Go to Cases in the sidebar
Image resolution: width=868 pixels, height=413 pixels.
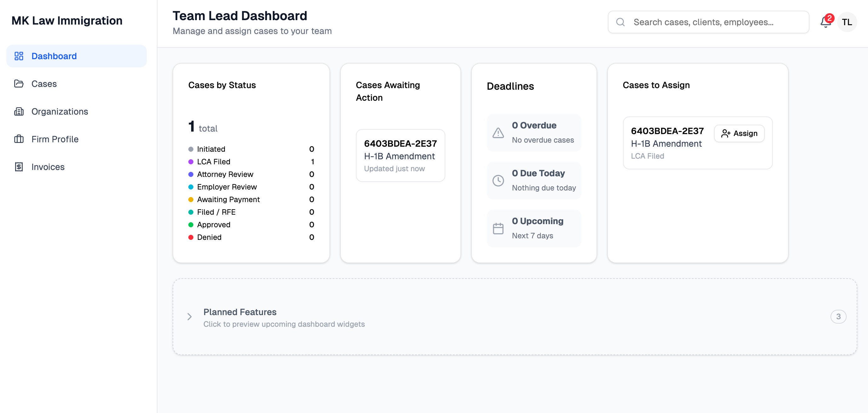pyautogui.click(x=77, y=83)
